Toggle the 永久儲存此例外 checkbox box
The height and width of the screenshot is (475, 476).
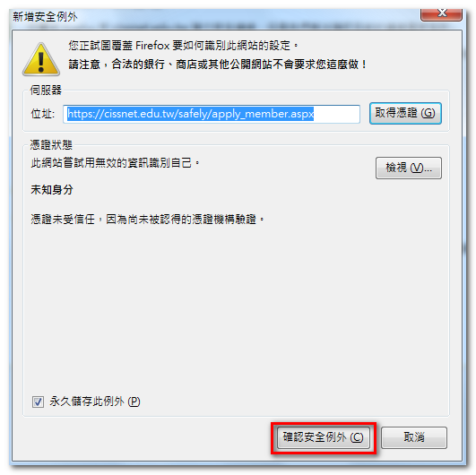pyautogui.click(x=38, y=402)
